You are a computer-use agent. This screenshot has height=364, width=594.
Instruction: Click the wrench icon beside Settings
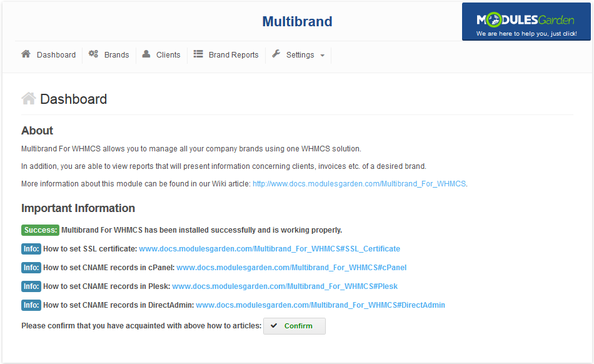click(x=276, y=54)
